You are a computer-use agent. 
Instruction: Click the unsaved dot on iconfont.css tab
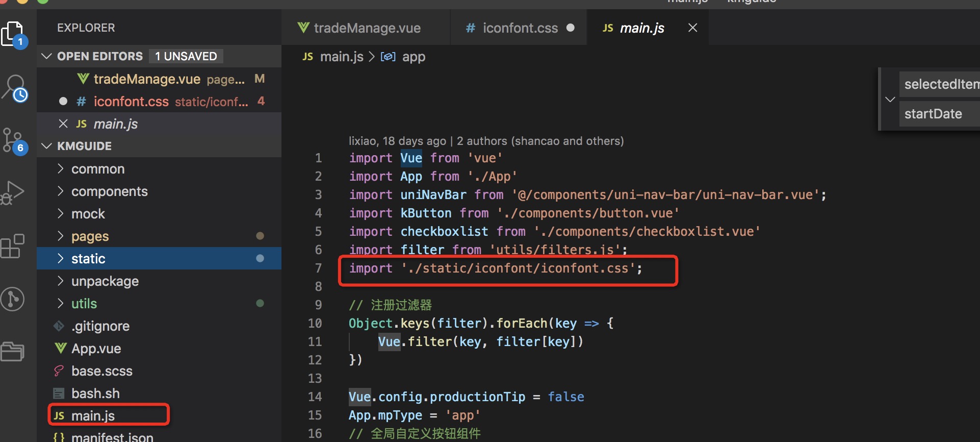coord(571,28)
